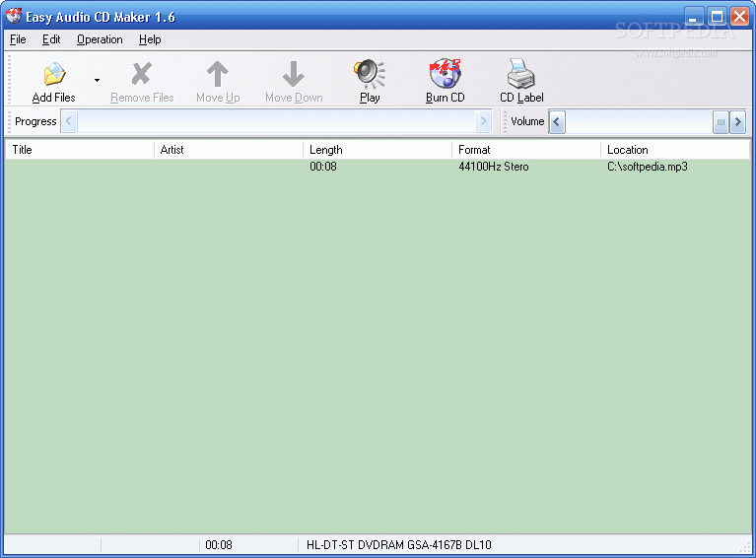756x558 pixels.
Task: Open the Operation menu
Action: [100, 39]
